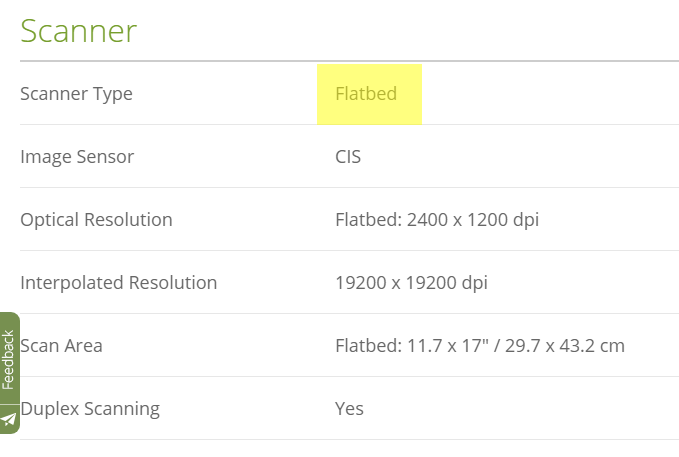Click the paper plane send icon
679x457 pixels.
[x=9, y=419]
